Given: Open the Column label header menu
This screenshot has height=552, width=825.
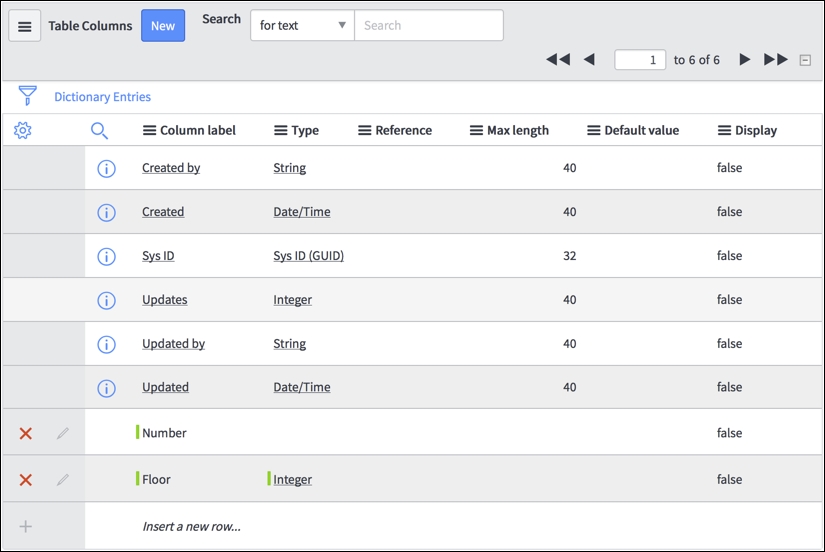Looking at the screenshot, I should [149, 131].
